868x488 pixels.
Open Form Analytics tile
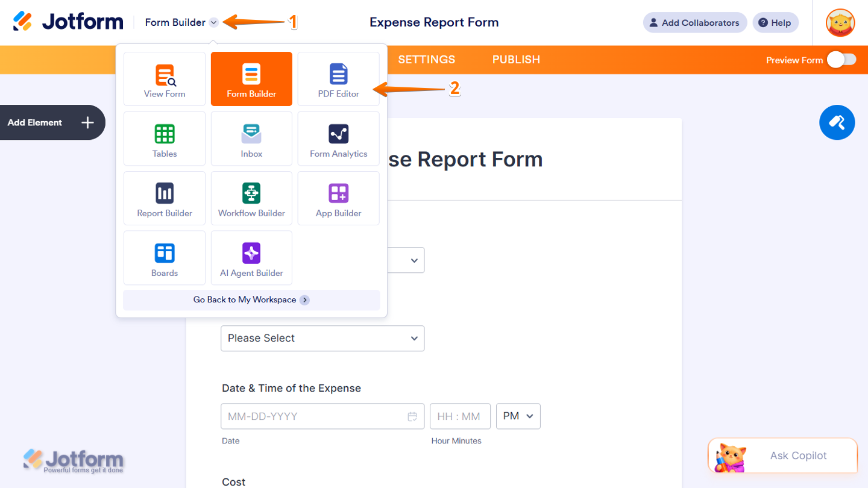pyautogui.click(x=339, y=139)
